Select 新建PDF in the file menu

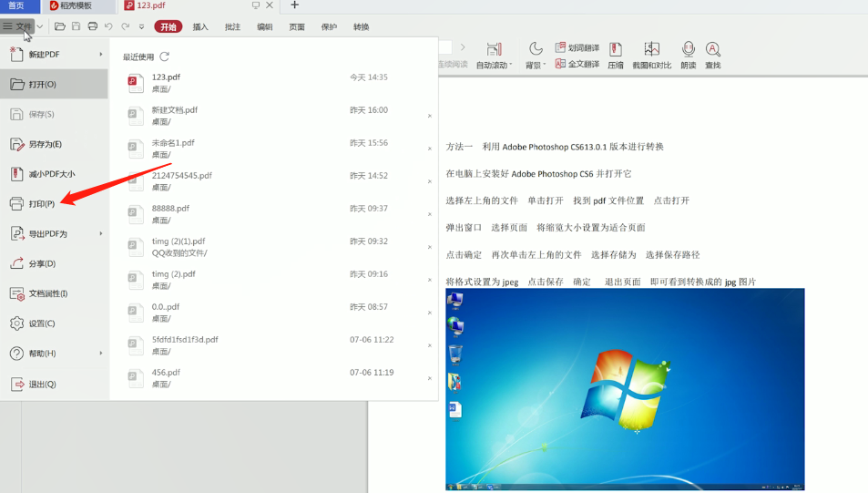click(x=55, y=55)
